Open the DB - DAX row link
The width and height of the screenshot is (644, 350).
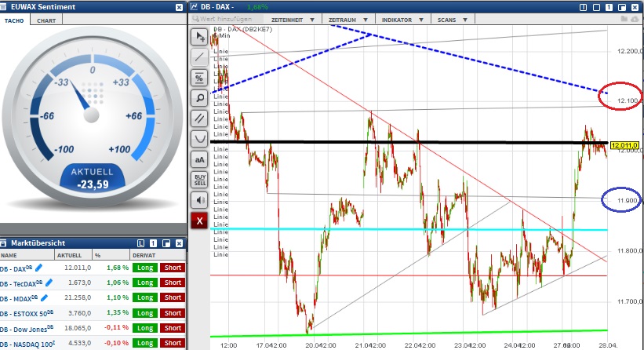(16, 268)
